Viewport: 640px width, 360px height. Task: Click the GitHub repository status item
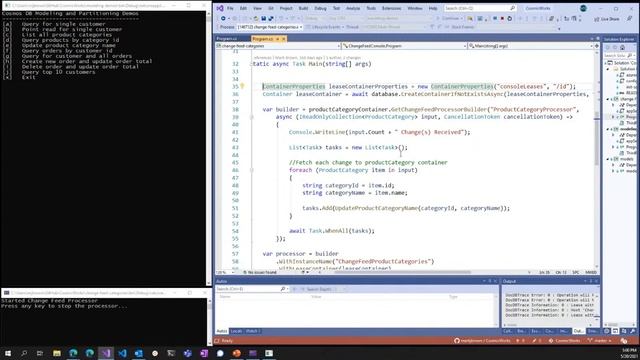(x=482, y=340)
